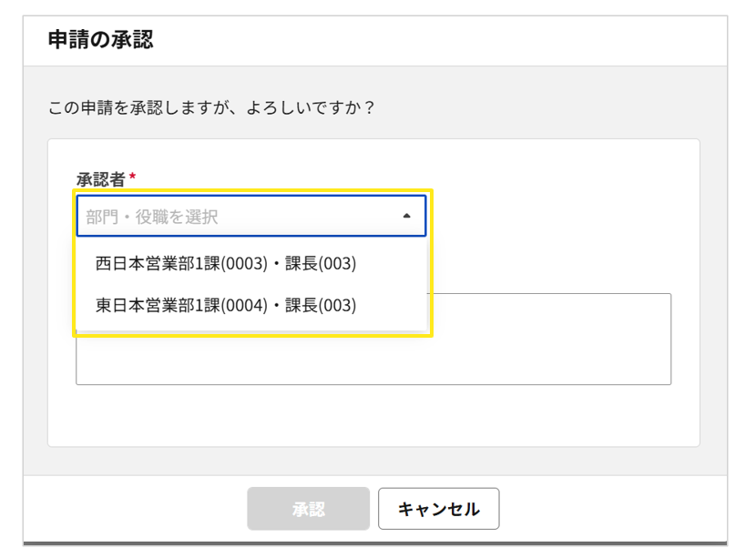
Task: Choose 東日本営業部1課(0004)・課長(003) option
Action: click(226, 305)
